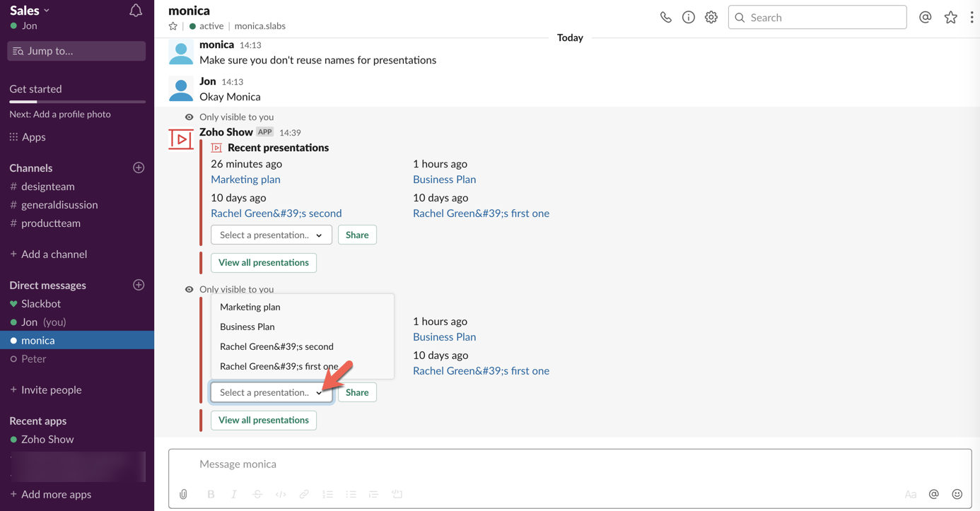Toggle italic formatting in message composer
This screenshot has height=511, width=980.
coord(234,494)
